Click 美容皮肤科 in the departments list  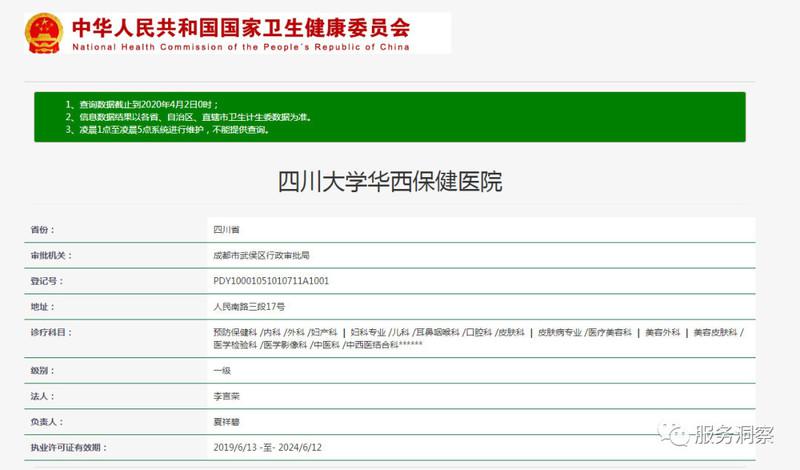tap(717, 331)
